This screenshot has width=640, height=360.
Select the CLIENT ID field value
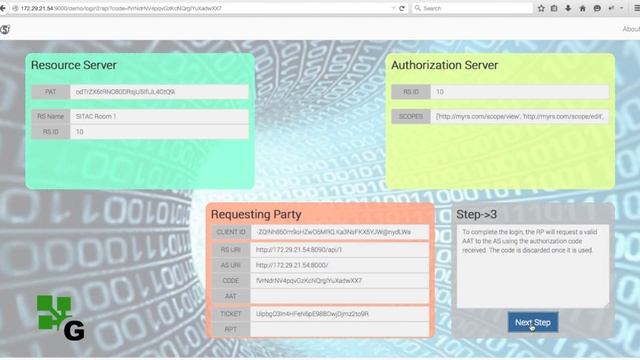(x=340, y=232)
